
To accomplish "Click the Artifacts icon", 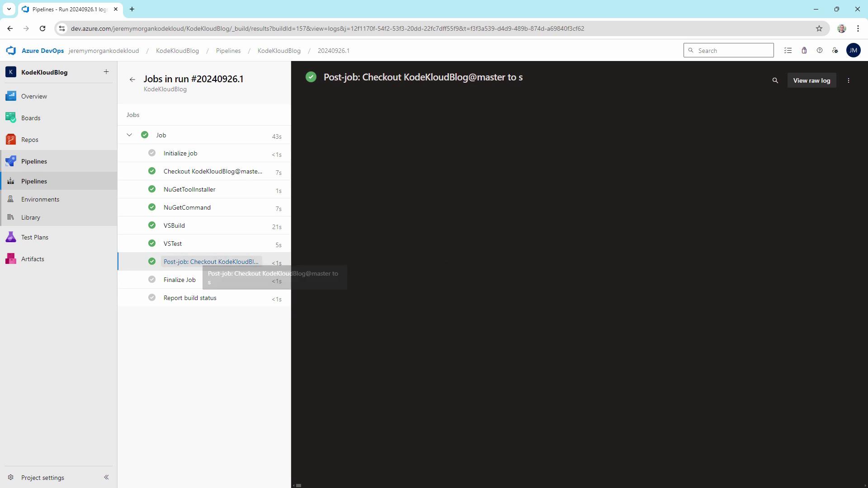I will [x=11, y=259].
